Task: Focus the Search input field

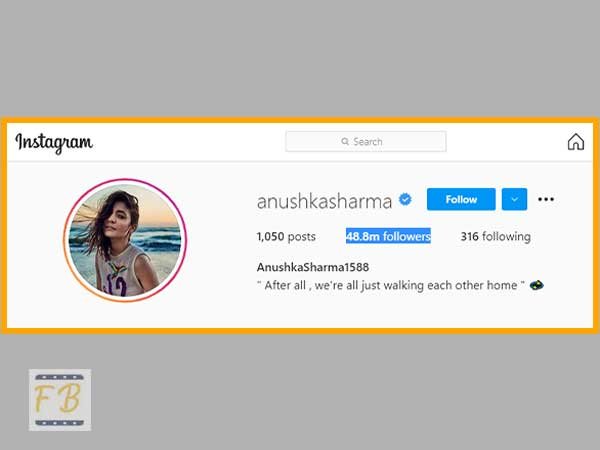Action: [x=366, y=142]
